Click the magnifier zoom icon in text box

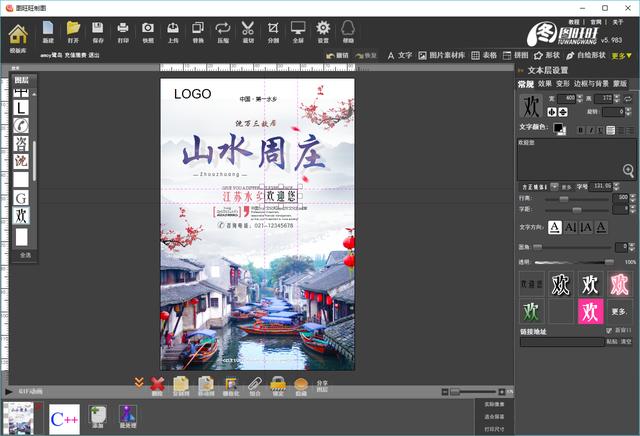coord(628,170)
